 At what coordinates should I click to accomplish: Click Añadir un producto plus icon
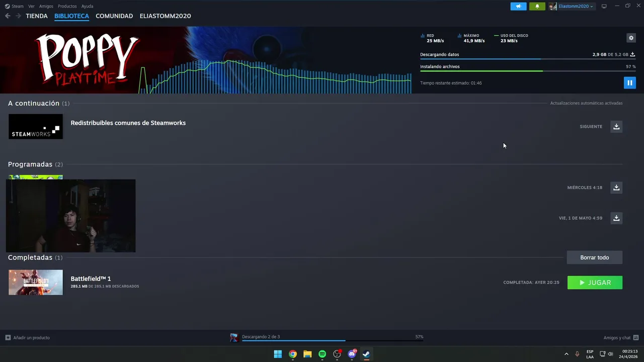(8, 337)
